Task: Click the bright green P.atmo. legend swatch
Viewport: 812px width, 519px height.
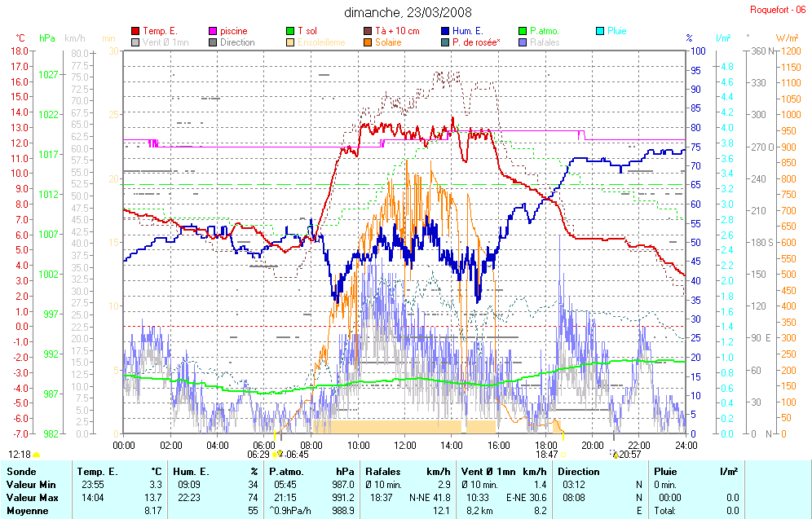Action: click(523, 31)
